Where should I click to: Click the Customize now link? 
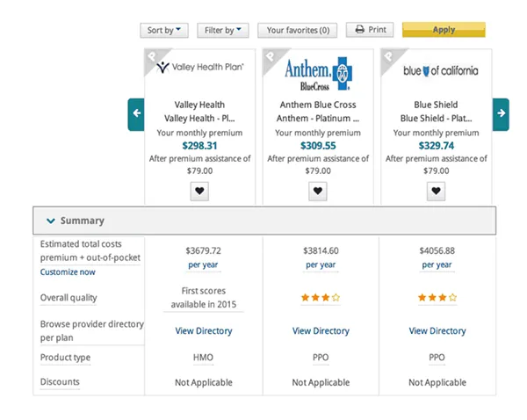pyautogui.click(x=68, y=272)
